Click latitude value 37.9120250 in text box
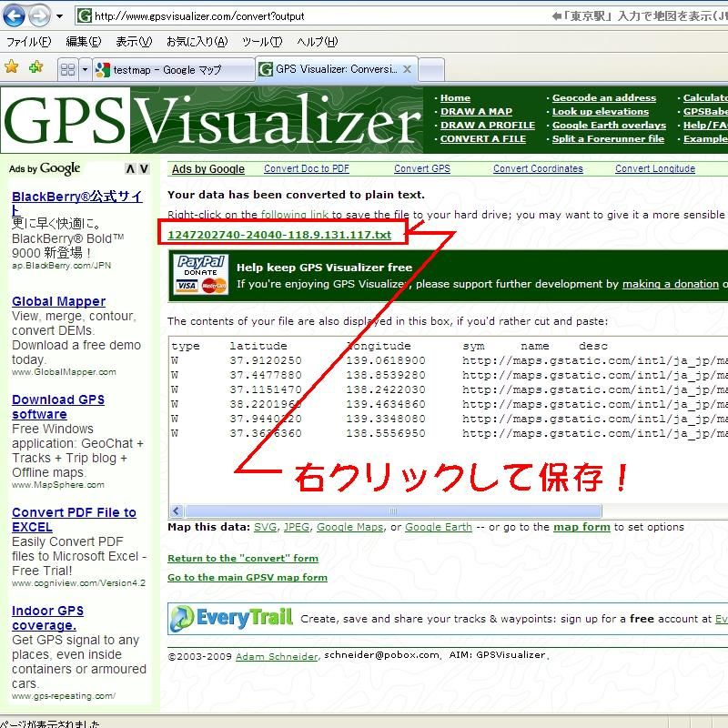The image size is (728, 728). (266, 360)
